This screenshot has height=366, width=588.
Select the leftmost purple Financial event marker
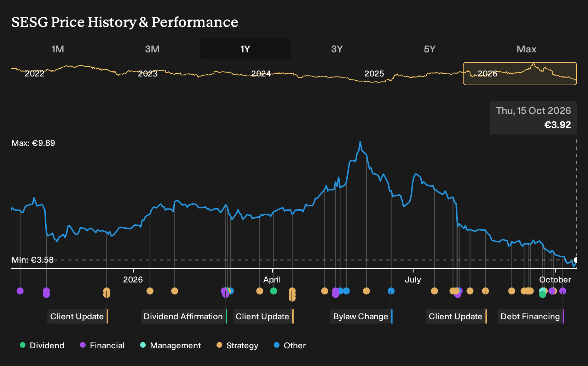pos(20,291)
